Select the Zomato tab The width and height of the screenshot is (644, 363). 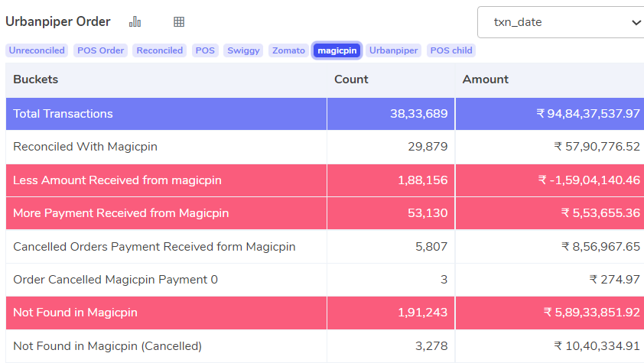tap(288, 50)
